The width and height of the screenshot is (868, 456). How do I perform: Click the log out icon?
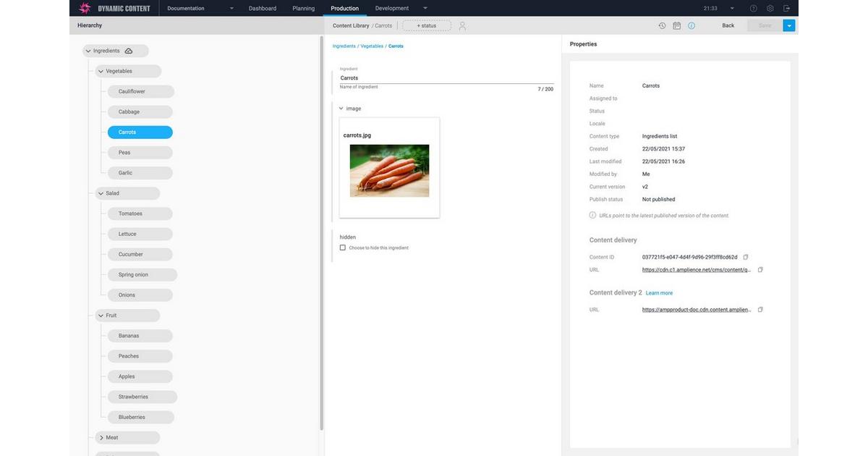(786, 9)
